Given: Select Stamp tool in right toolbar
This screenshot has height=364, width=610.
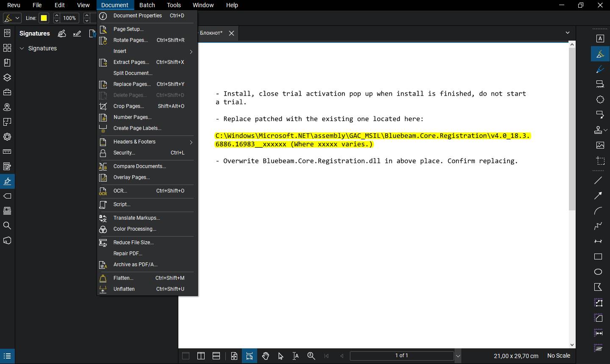Looking at the screenshot, I should [598, 130].
